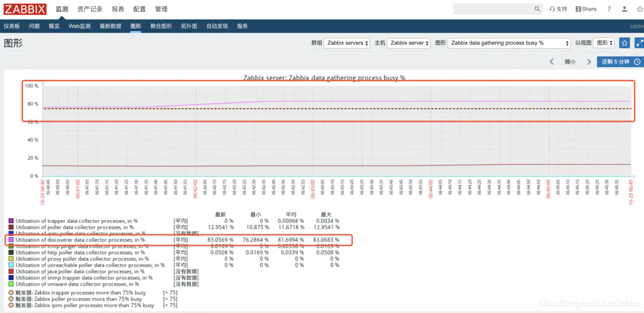
Task: Open the 群组 Zabbix servers dropdown
Action: click(x=347, y=43)
